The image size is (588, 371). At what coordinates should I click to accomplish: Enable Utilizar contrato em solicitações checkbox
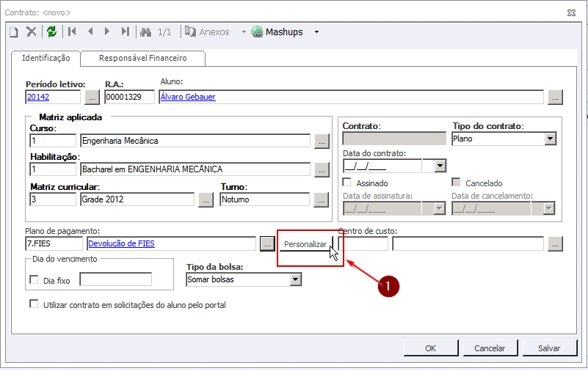point(34,304)
